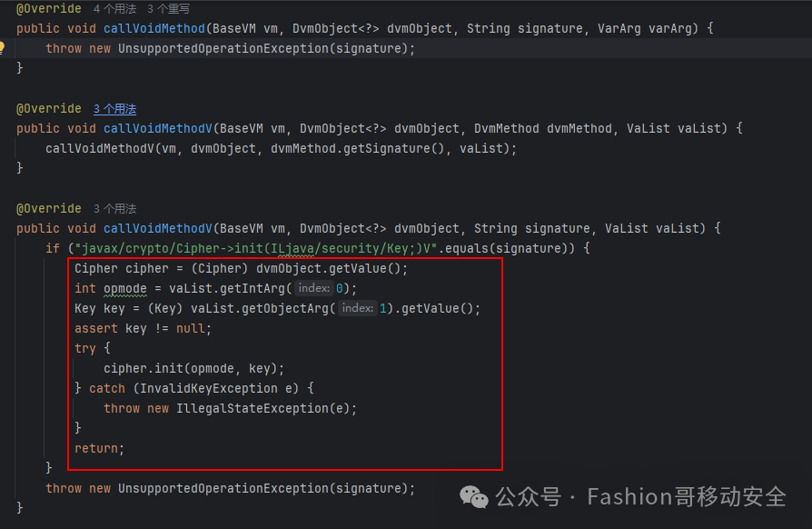
Task: Click 'dvmObject.getValue()' in Cipher assignment
Action: tap(328, 268)
